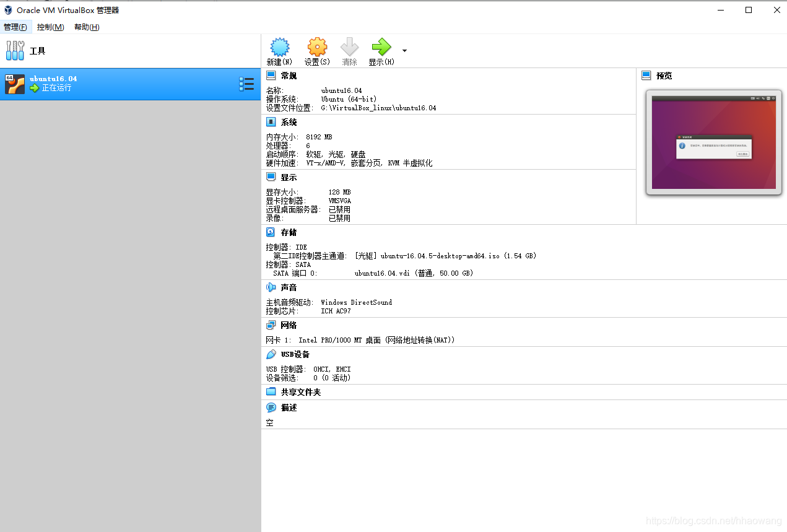787x532 pixels.
Task: Click the 软驱, 光驱, 硬盘 boot order value
Action: (x=336, y=154)
